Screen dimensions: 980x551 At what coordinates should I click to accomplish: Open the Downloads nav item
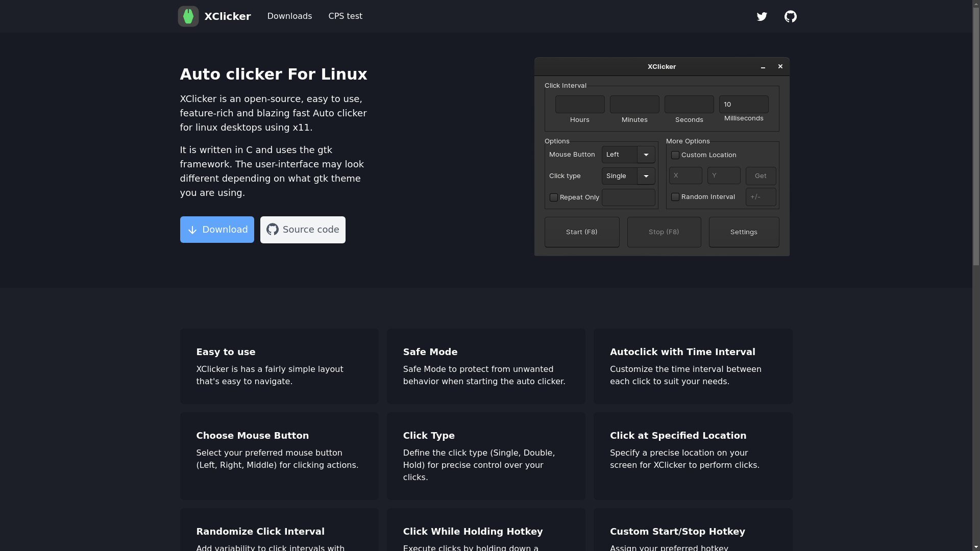pos(289,16)
